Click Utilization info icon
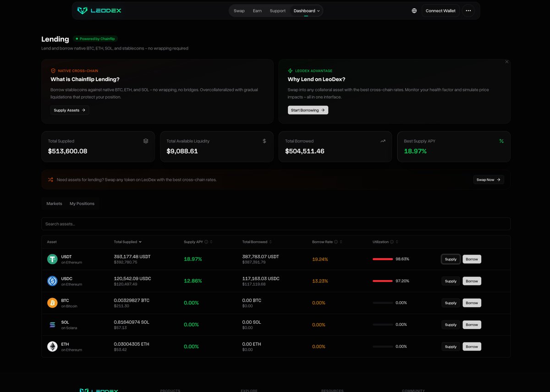The image size is (550, 392). pos(392,242)
